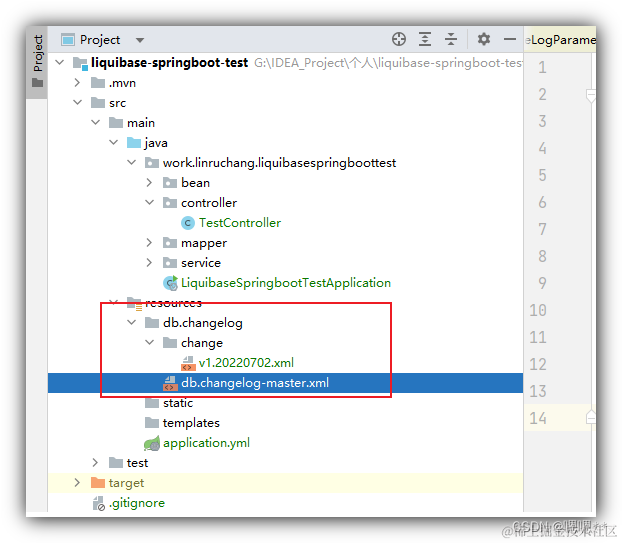Select the TestController class icon

188,223
